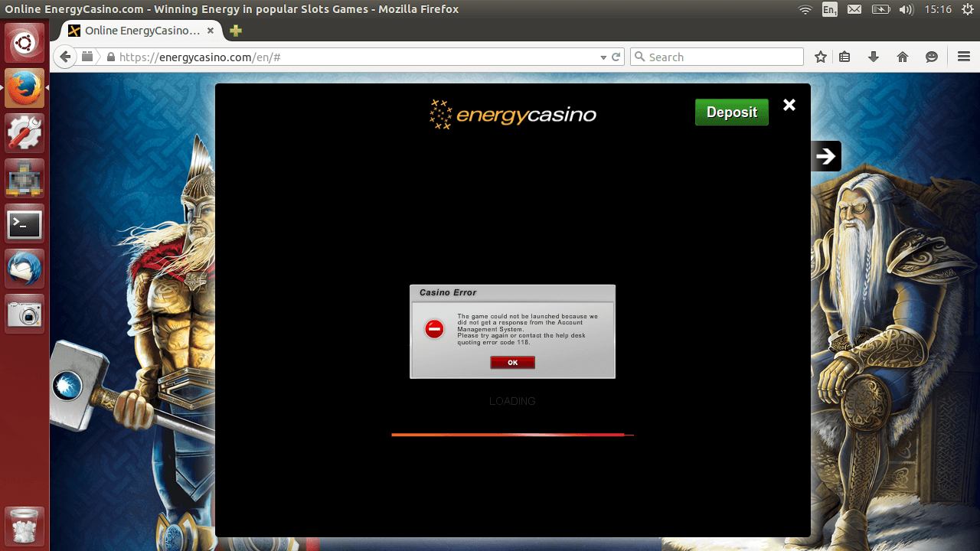Click the padlock site security icon

pos(111,57)
